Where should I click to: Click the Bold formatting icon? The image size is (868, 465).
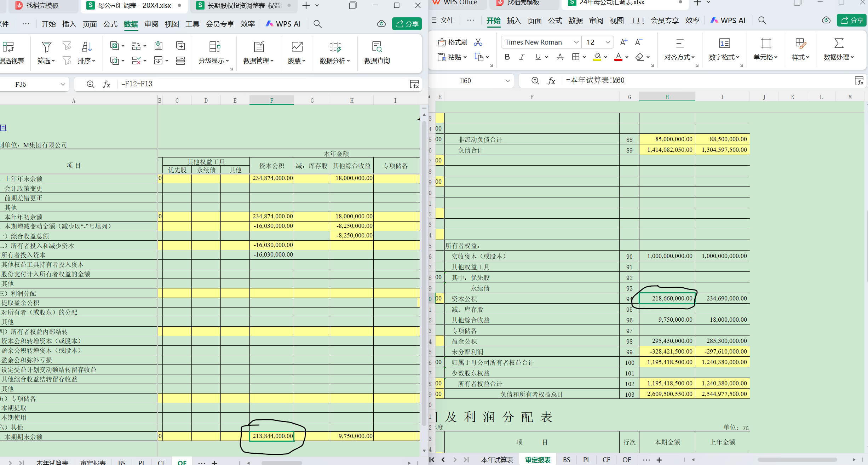(507, 57)
